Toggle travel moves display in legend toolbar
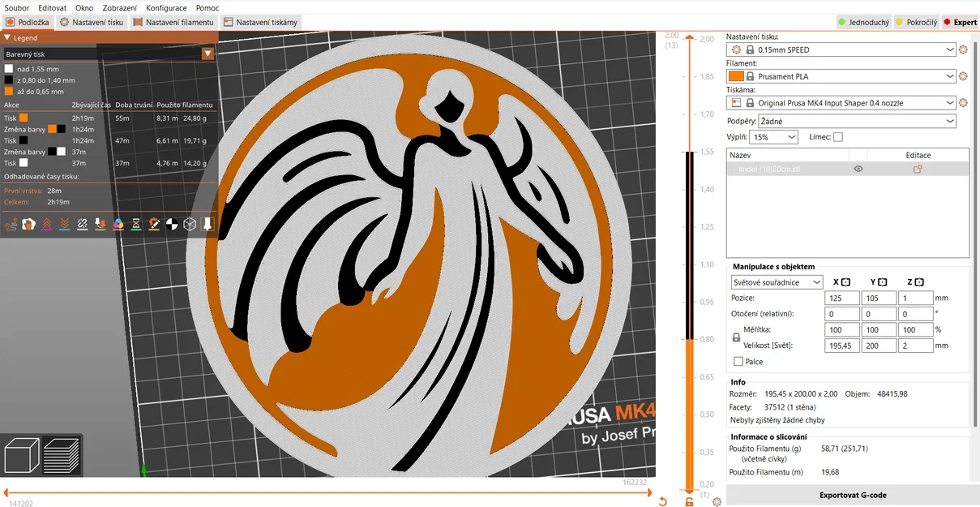This screenshot has width=980, height=507. tap(11, 224)
